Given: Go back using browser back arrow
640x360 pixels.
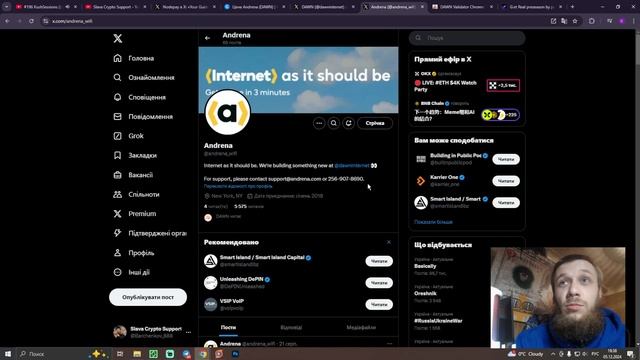Looking at the screenshot, I should click(8, 21).
